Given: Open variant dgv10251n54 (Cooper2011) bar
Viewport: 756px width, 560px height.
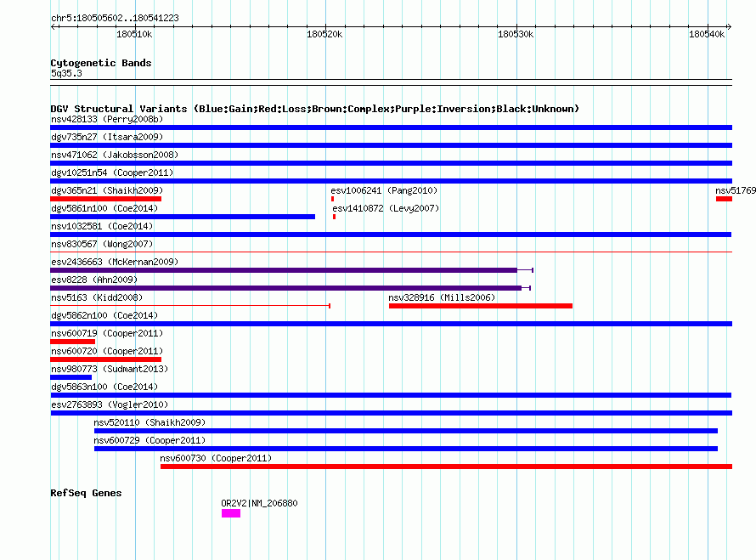Looking at the screenshot, I should click(x=391, y=181).
